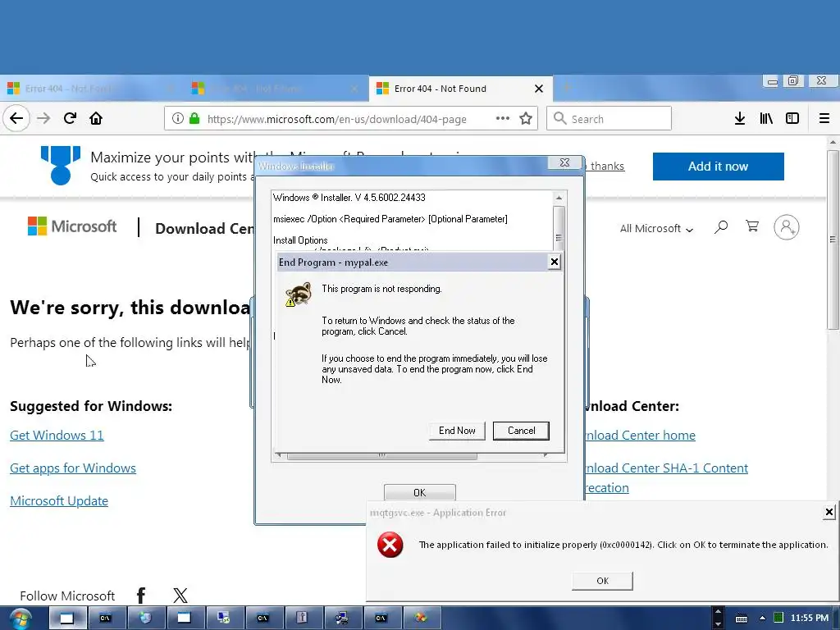Open the Library icon in browser toolbar

click(x=766, y=118)
